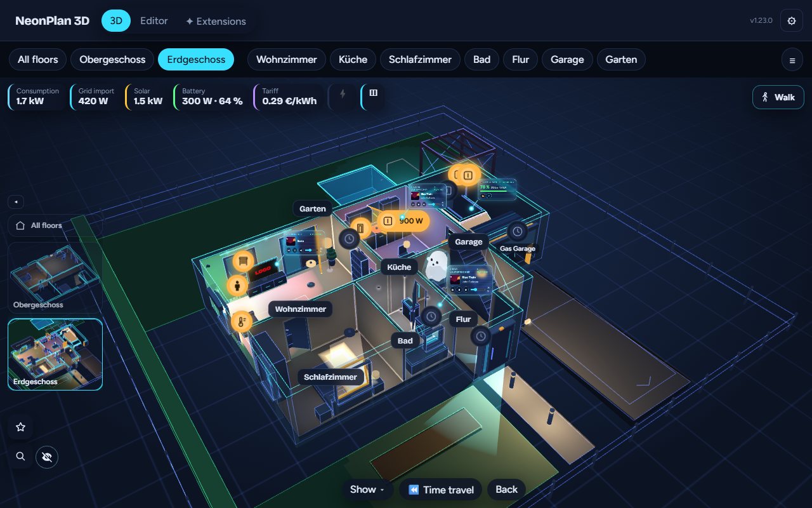
Task: Enable Walk mode
Action: click(x=778, y=97)
